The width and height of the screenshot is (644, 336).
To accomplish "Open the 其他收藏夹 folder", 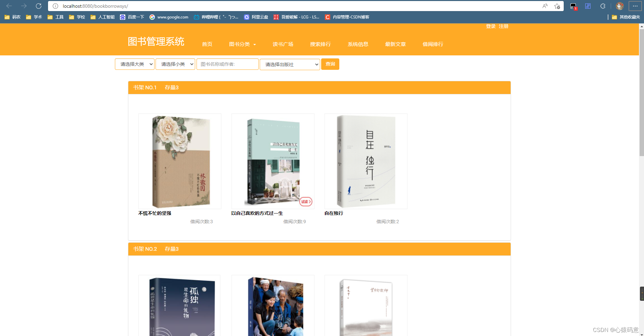I will (626, 17).
